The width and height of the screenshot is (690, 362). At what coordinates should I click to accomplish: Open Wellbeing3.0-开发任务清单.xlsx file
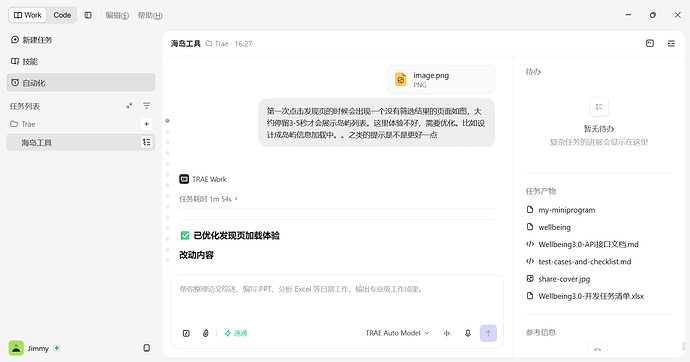click(585, 296)
